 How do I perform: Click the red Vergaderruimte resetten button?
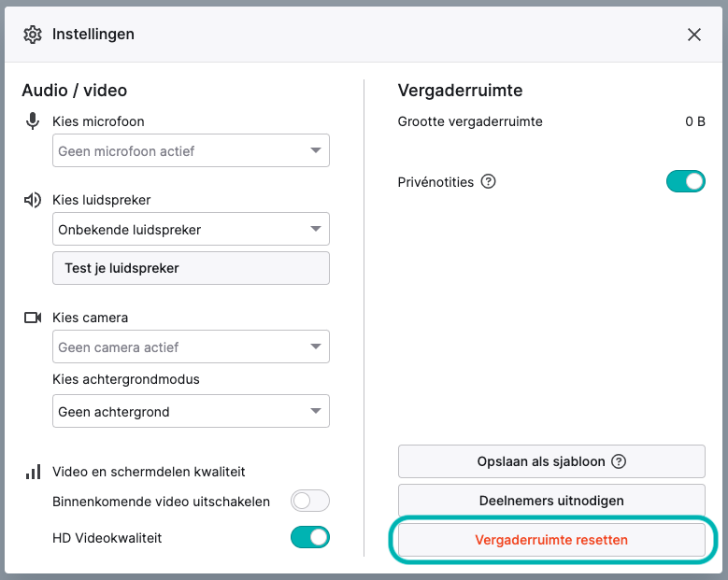551,540
